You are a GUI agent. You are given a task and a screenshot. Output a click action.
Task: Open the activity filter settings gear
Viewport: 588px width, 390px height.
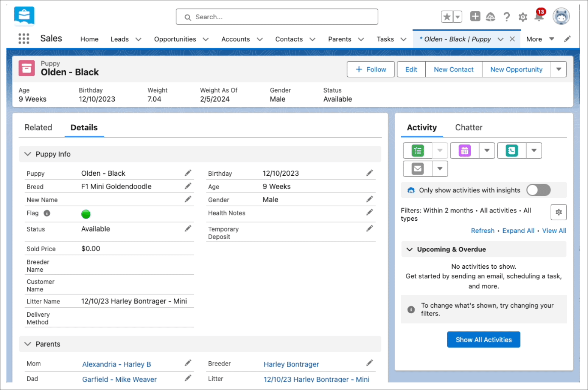pos(558,212)
